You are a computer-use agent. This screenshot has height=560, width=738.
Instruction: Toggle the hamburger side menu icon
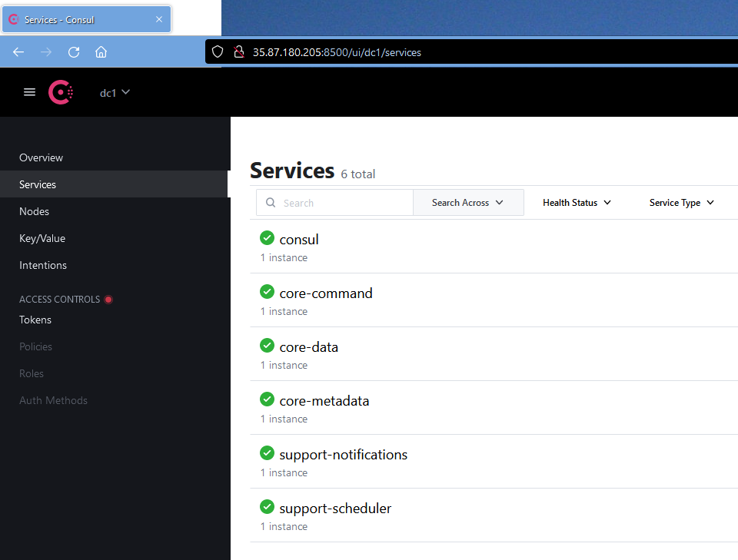[30, 92]
